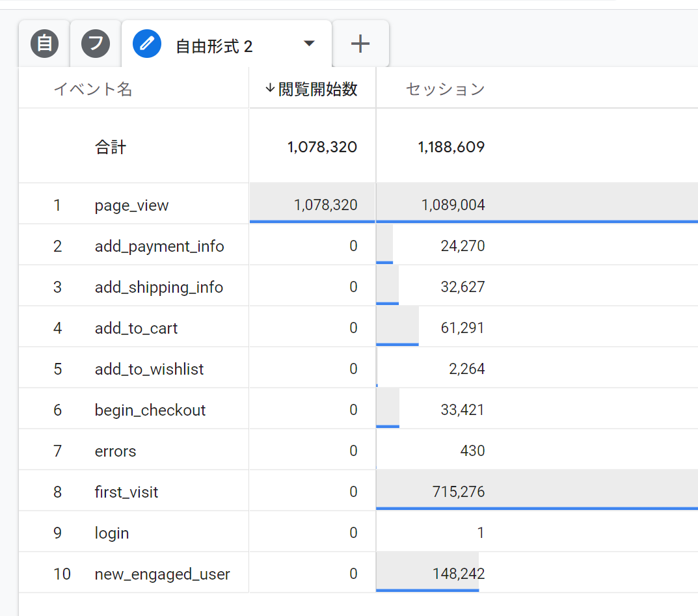The height and width of the screenshot is (616, 698).
Task: Select the add_to_wishlist event name
Action: click(149, 369)
